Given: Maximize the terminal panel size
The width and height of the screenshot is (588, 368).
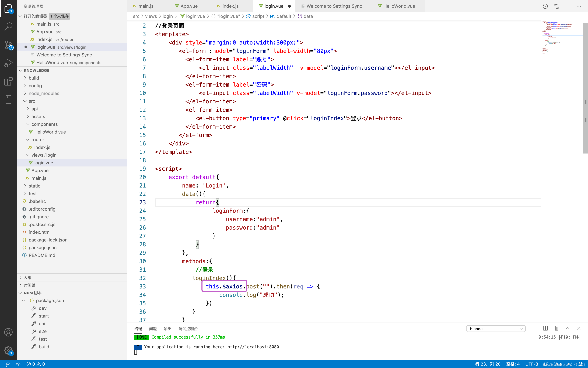Looking at the screenshot, I should (568, 328).
